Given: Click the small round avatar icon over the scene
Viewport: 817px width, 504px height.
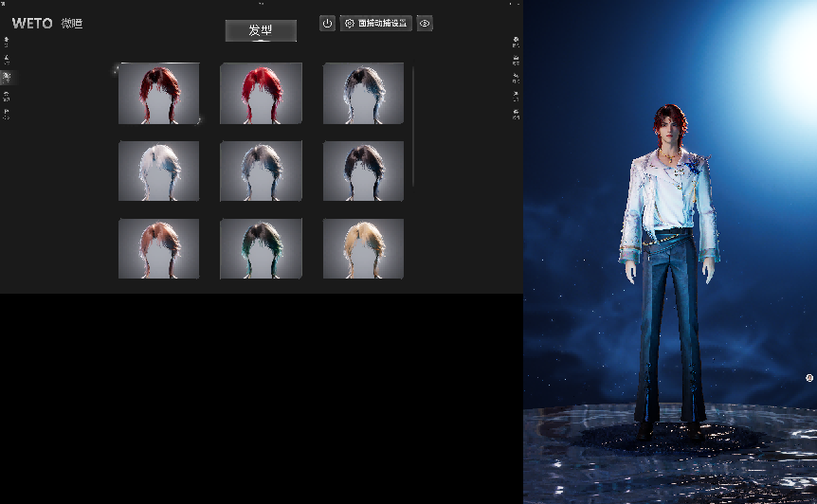Looking at the screenshot, I should tap(809, 377).
